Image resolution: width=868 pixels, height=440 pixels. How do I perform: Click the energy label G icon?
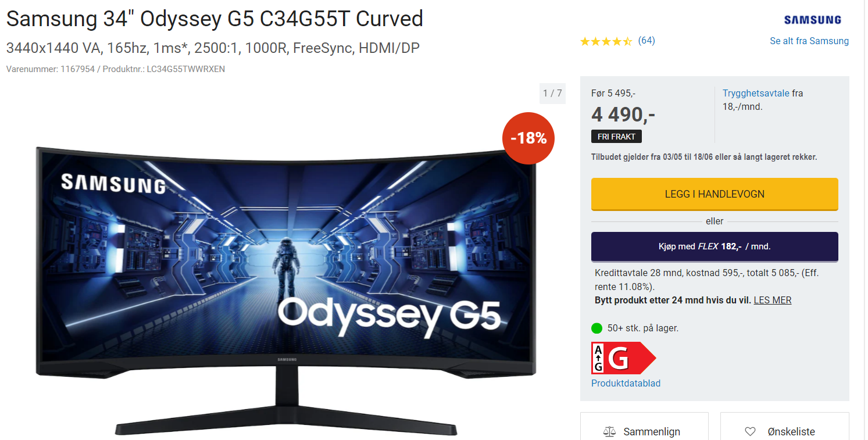tap(623, 358)
